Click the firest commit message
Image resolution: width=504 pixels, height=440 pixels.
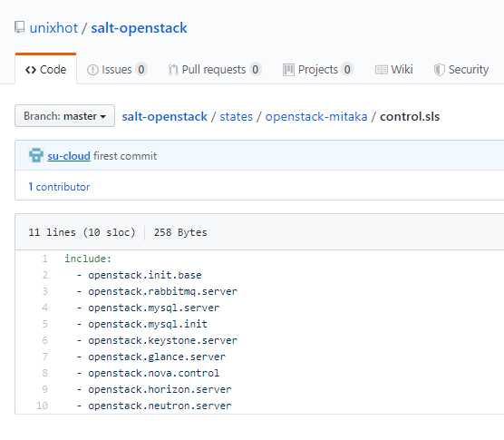(125, 156)
